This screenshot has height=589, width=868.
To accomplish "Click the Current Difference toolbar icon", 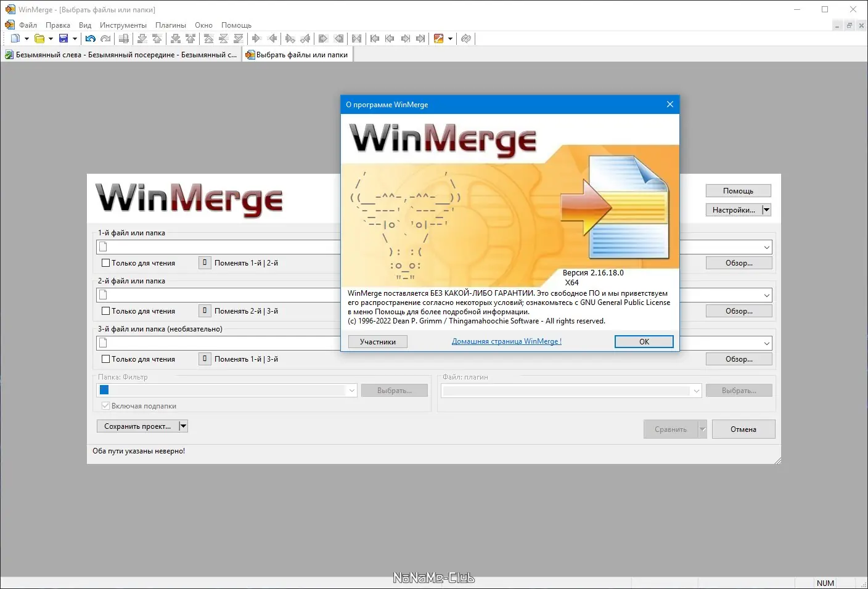I will [224, 39].
